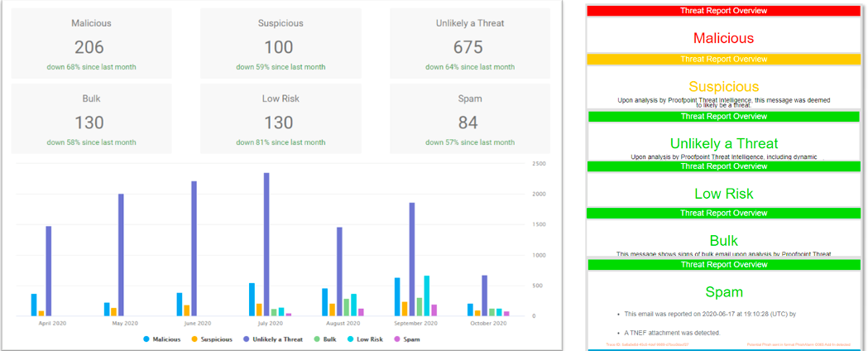Select 'down 68% since last month' text
Viewport: 868px width, 351px height.
point(91,67)
